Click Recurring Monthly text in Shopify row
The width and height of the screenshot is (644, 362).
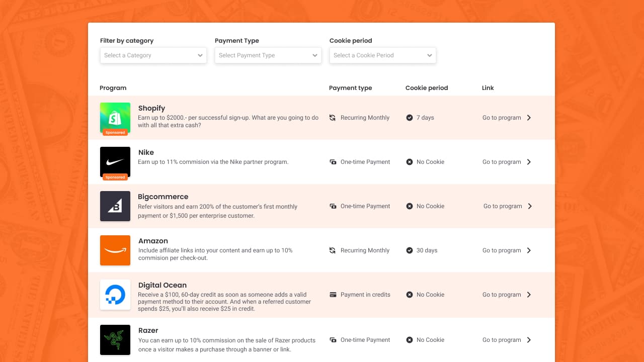365,118
